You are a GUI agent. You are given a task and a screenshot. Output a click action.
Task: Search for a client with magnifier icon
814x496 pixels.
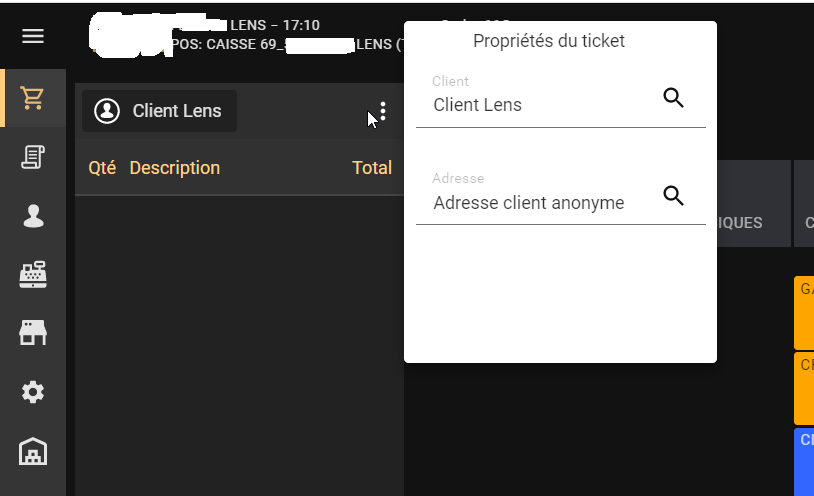click(x=674, y=98)
